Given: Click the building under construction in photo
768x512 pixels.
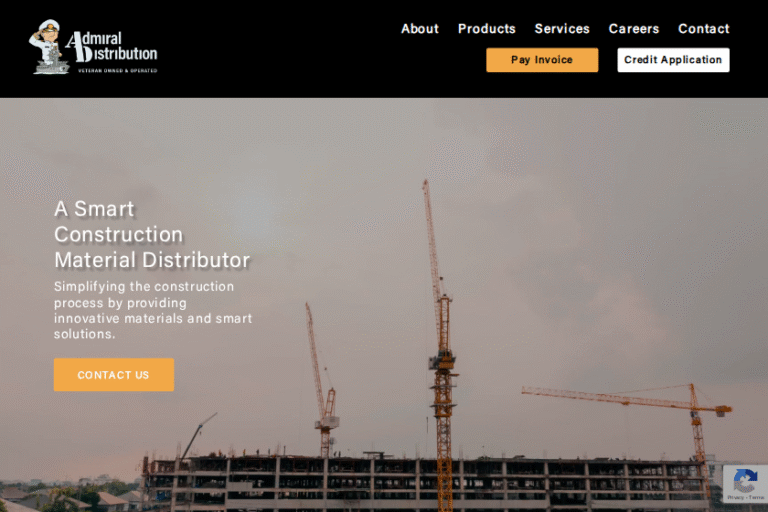Looking at the screenshot, I should click(x=426, y=483).
